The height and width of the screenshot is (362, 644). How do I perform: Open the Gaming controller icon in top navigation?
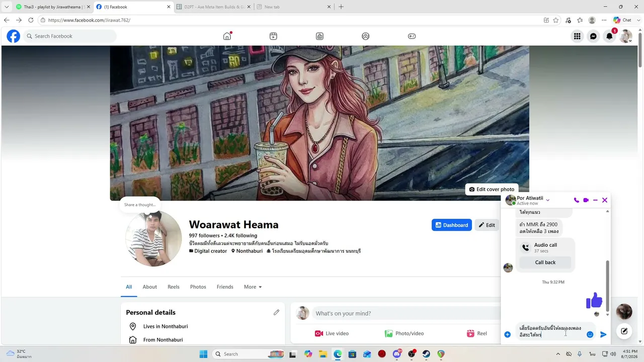coord(412,36)
